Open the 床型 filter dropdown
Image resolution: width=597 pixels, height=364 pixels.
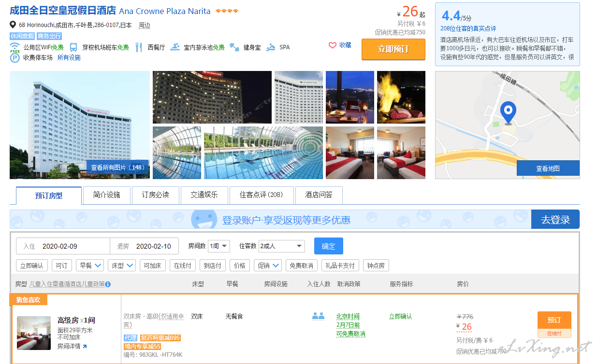click(x=121, y=266)
